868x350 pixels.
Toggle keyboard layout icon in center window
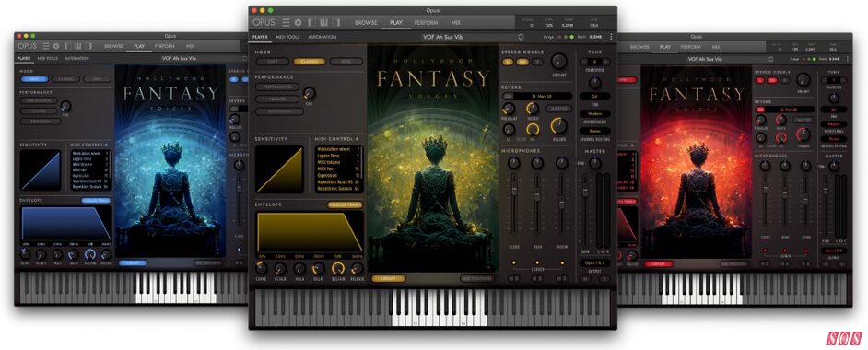(x=323, y=23)
